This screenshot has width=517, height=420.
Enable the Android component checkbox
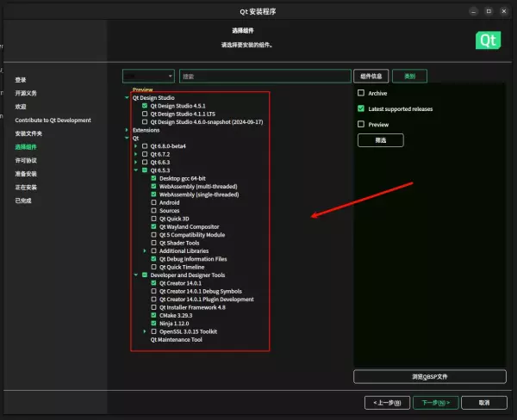pyautogui.click(x=153, y=202)
